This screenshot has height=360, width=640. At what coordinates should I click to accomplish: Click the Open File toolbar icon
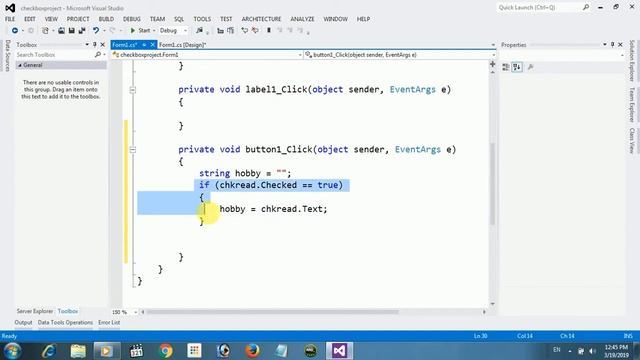(61, 31)
